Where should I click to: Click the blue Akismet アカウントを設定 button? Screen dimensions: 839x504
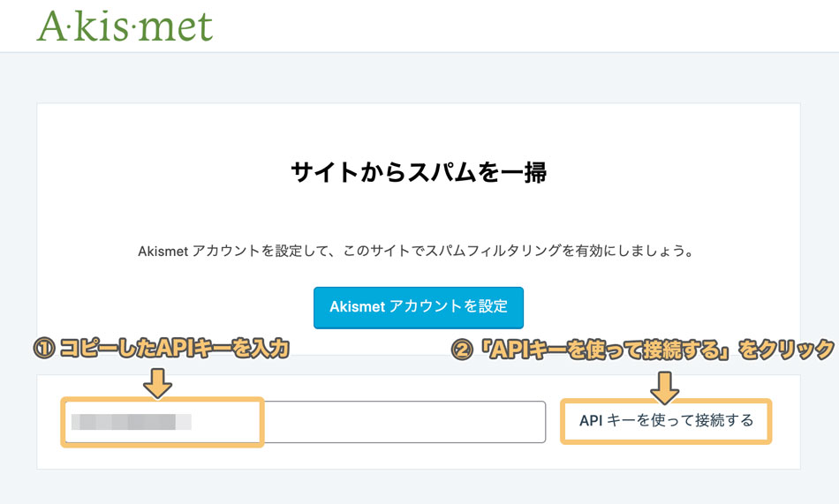coord(419,308)
